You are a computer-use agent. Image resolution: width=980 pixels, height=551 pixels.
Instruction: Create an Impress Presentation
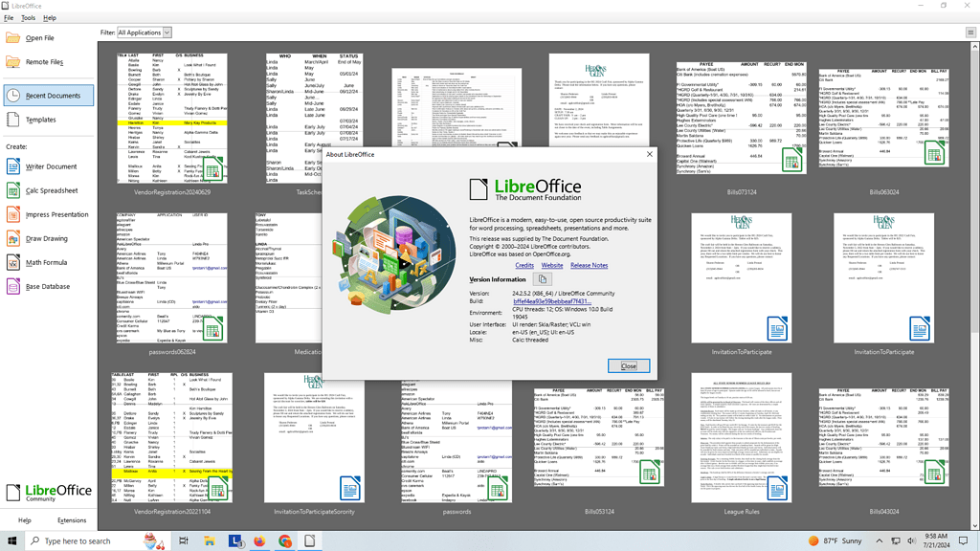pos(55,213)
